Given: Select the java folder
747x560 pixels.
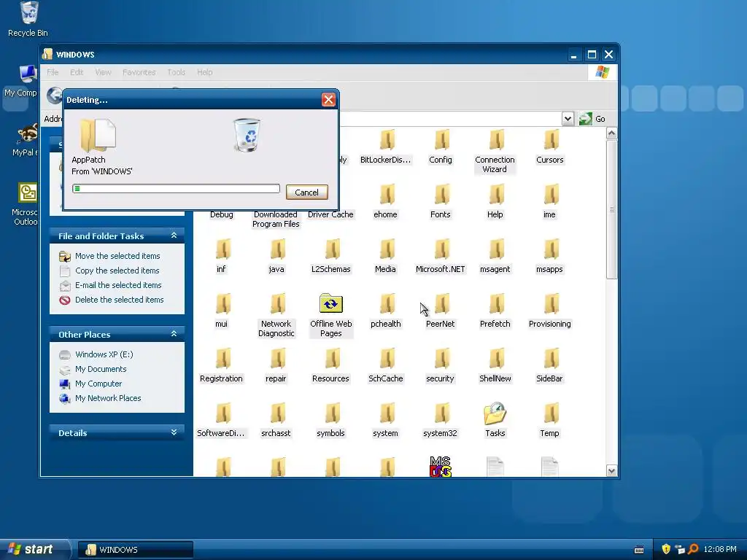Looking at the screenshot, I should click(x=276, y=256).
